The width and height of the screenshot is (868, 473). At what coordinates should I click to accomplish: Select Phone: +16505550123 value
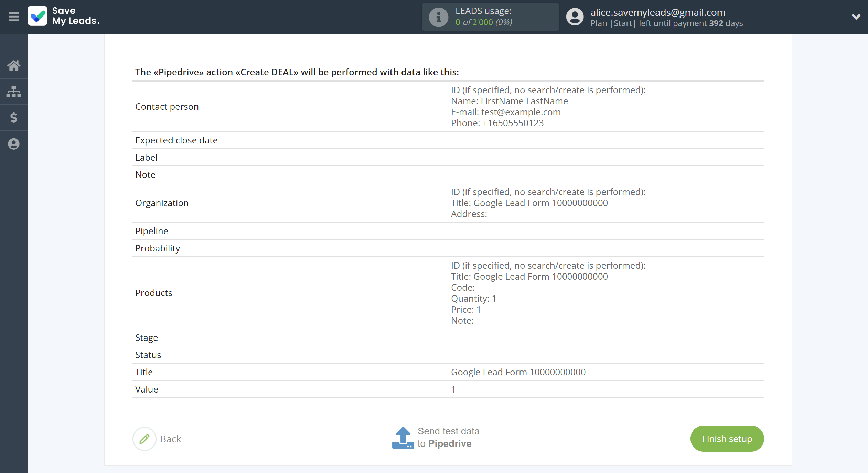[497, 123]
